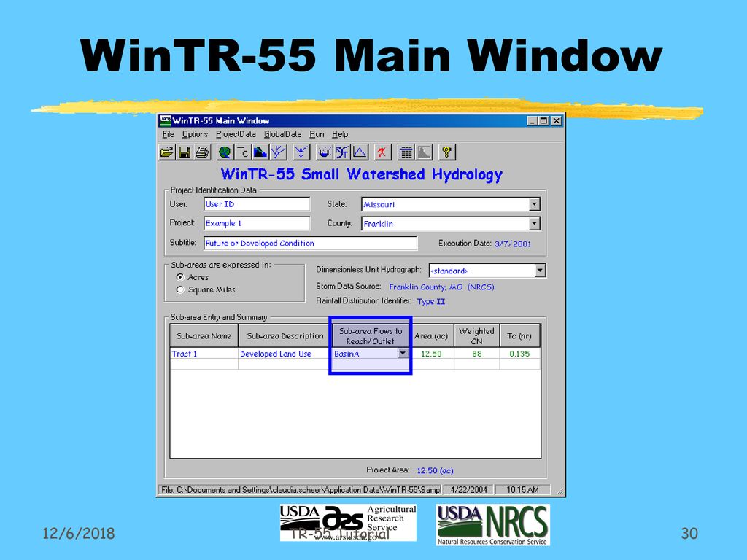Save project using the floppy disk icon

pos(185,152)
